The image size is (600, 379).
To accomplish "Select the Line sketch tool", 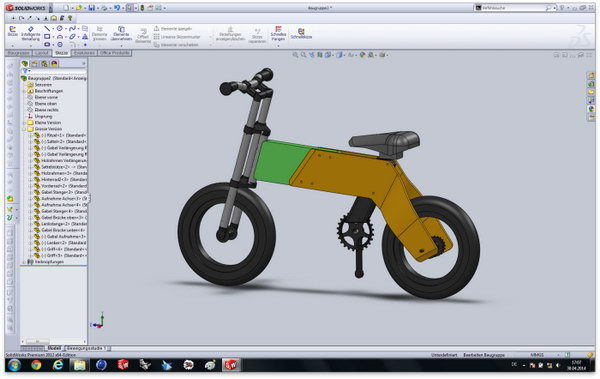I will [x=47, y=29].
